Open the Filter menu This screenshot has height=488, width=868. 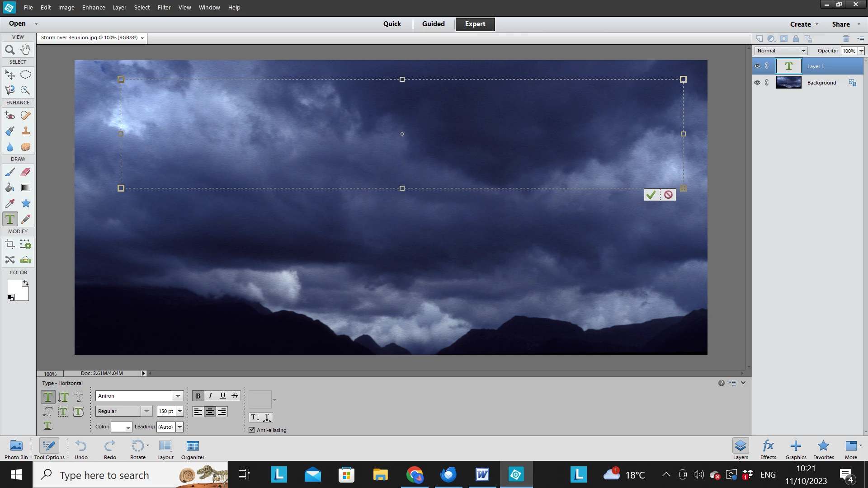(164, 7)
